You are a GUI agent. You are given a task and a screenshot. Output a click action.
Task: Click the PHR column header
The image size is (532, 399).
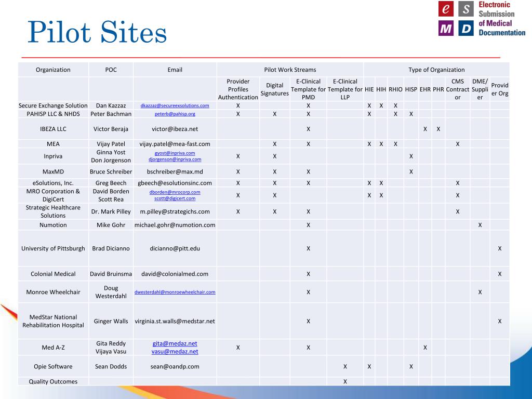pos(438,89)
